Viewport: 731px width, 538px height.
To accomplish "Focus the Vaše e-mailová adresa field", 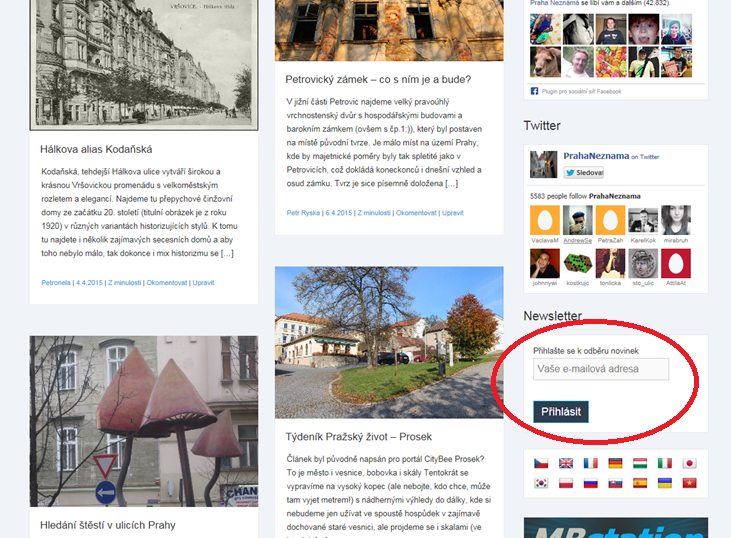I will [x=601, y=369].
